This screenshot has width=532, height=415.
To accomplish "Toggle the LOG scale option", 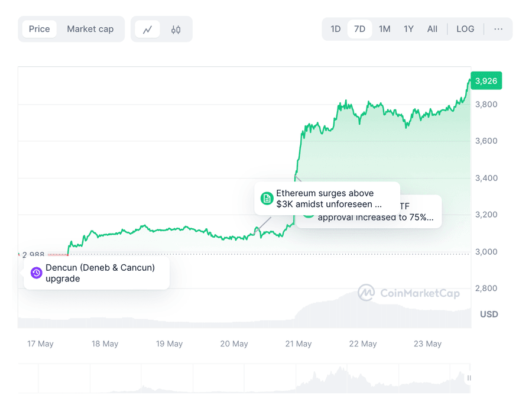I will 465,29.
